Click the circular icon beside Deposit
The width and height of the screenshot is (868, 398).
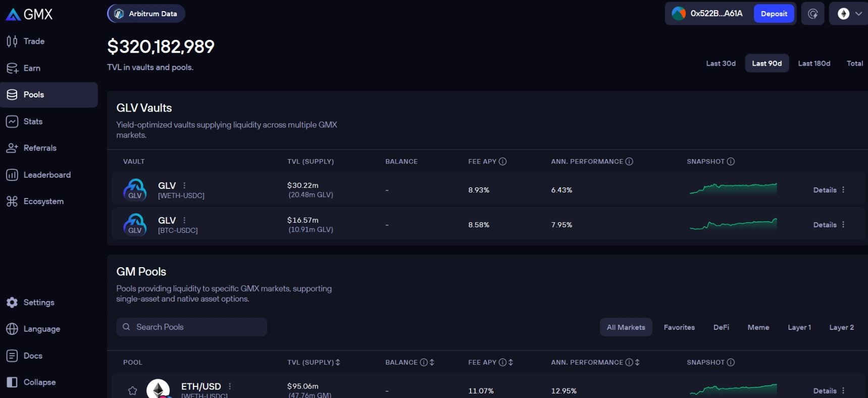point(812,14)
